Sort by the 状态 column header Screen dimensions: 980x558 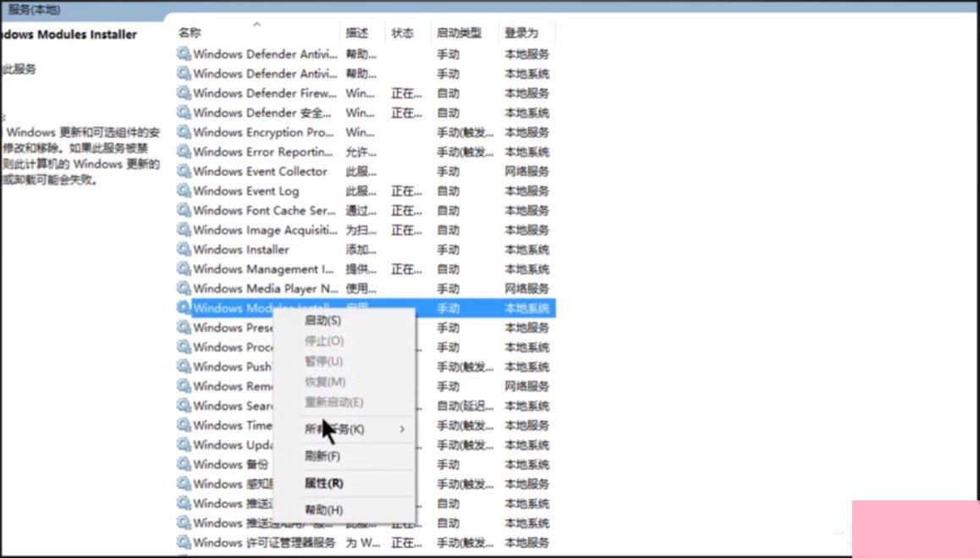point(403,33)
